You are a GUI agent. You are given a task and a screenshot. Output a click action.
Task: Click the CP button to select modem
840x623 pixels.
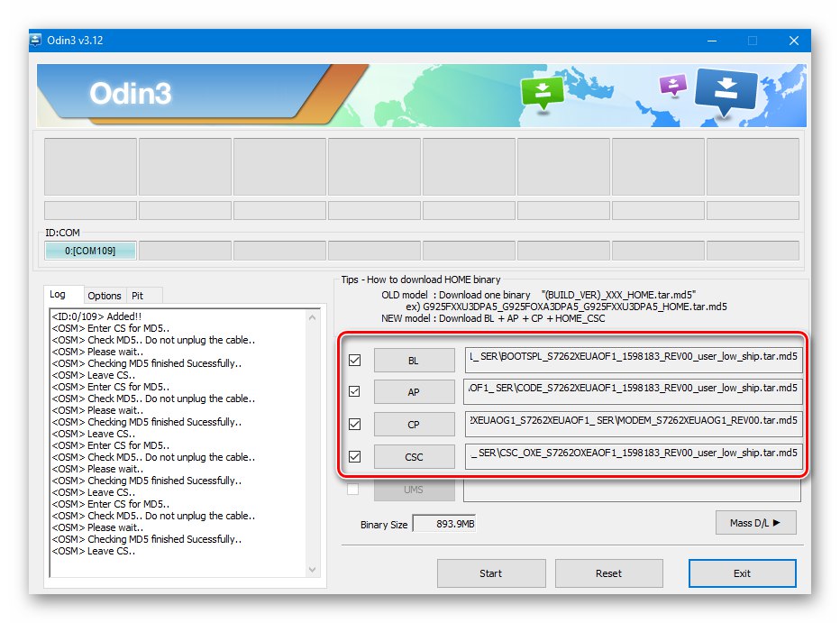pyautogui.click(x=414, y=425)
